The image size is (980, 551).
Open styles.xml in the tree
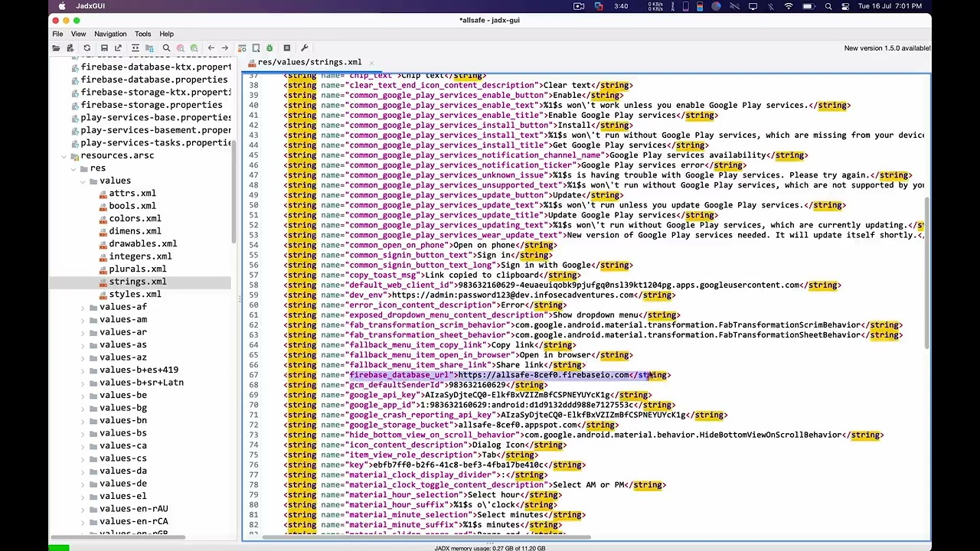[135, 295]
